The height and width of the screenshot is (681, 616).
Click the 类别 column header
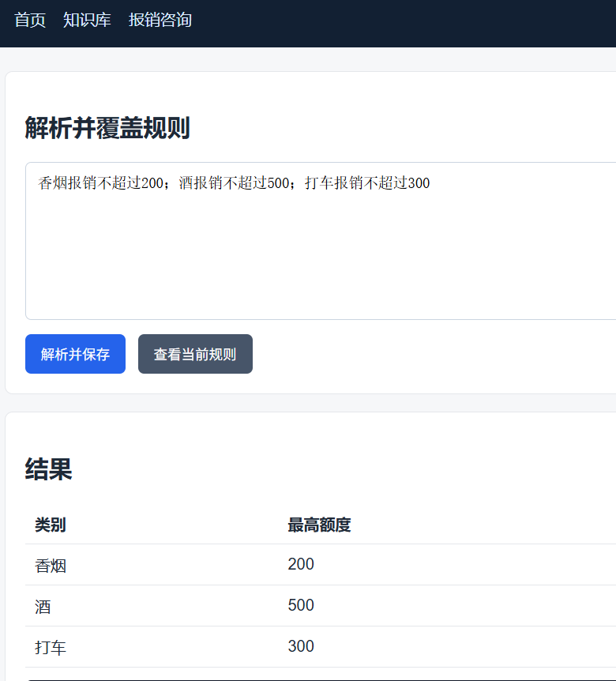tap(51, 525)
